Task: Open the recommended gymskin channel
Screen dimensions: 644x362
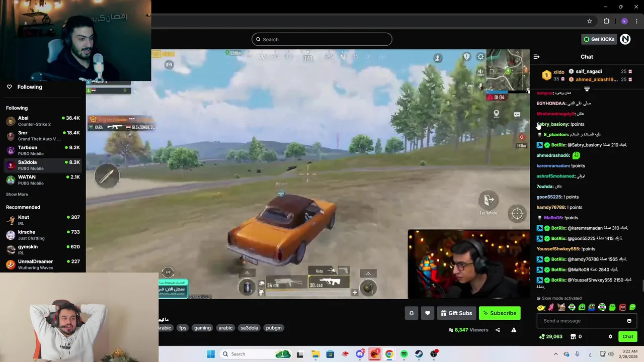Action: pos(43,249)
